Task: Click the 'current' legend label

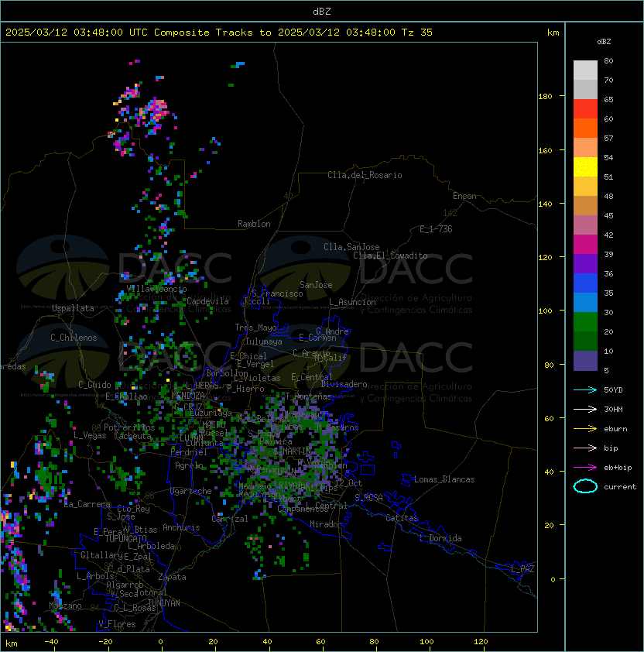Action: pos(620,487)
